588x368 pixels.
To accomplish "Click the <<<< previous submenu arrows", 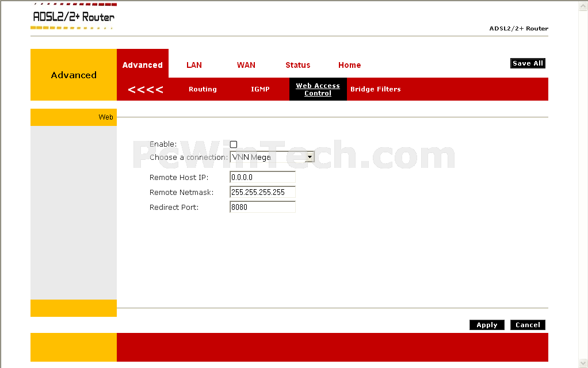I will pos(145,90).
